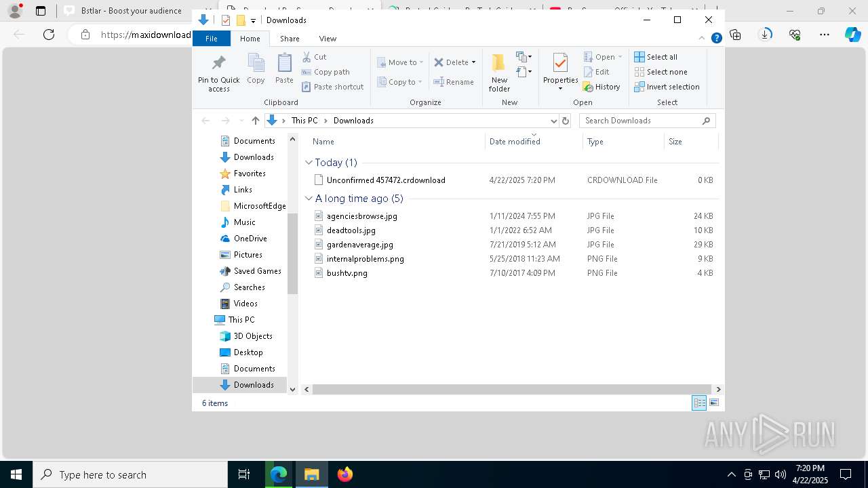Screen dimensions: 868x488
Task: Click the Copy icon in Clipboard group
Action: coord(256,63)
